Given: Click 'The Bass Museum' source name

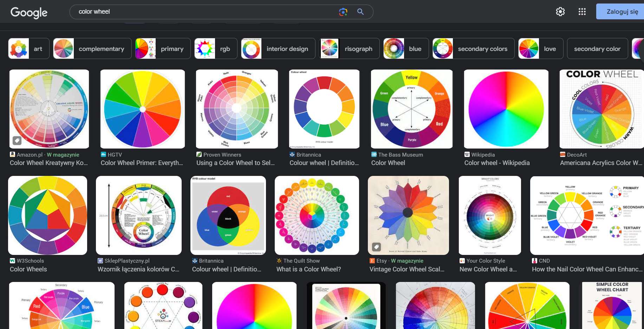Looking at the screenshot, I should pyautogui.click(x=401, y=155).
